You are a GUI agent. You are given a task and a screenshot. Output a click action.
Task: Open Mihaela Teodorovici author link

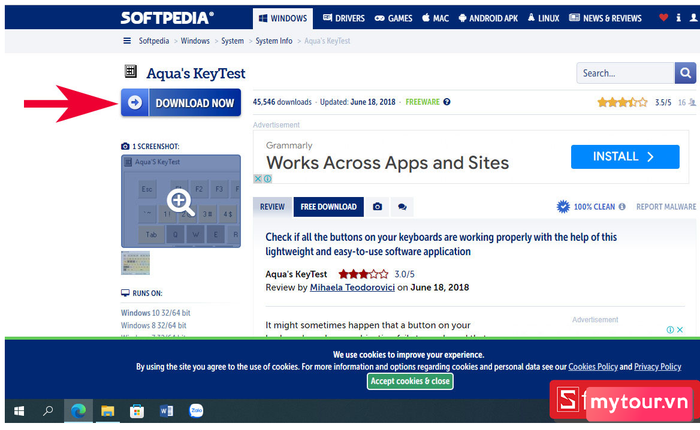[352, 288]
